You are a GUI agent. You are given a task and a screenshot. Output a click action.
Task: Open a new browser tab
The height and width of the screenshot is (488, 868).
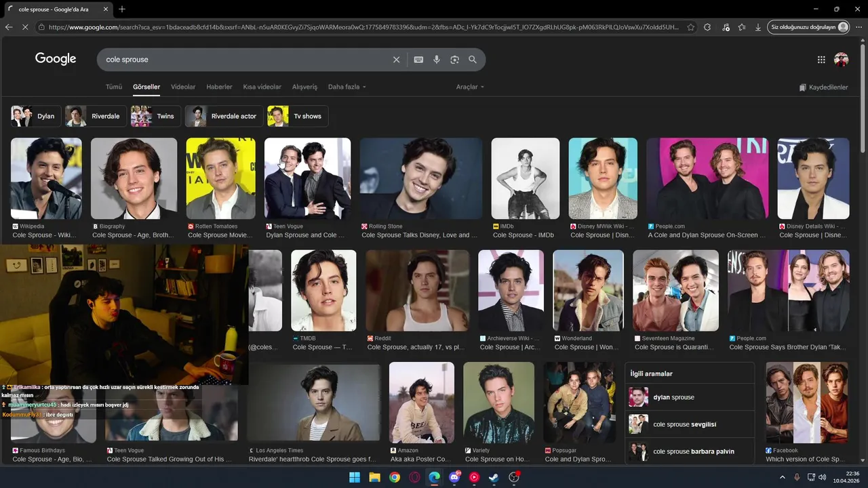[x=122, y=9]
